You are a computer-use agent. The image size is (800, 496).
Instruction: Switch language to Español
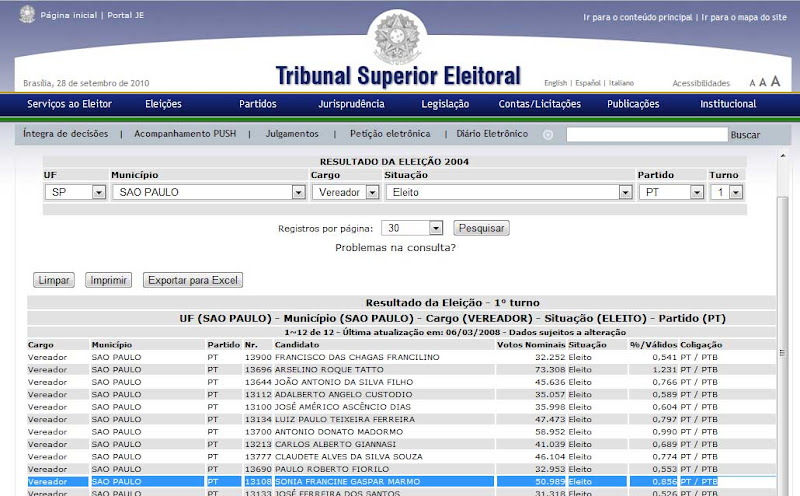coord(588,83)
